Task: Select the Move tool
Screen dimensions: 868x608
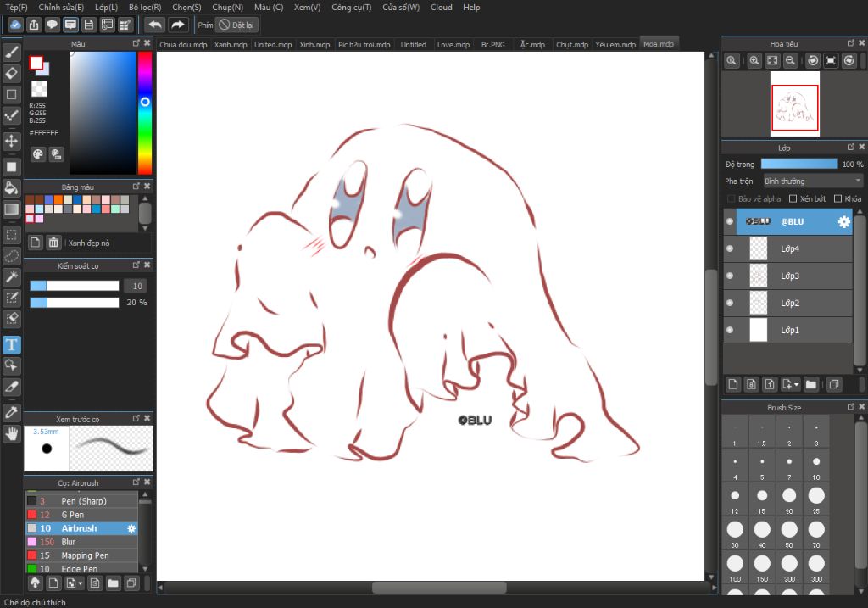Action: (x=11, y=141)
